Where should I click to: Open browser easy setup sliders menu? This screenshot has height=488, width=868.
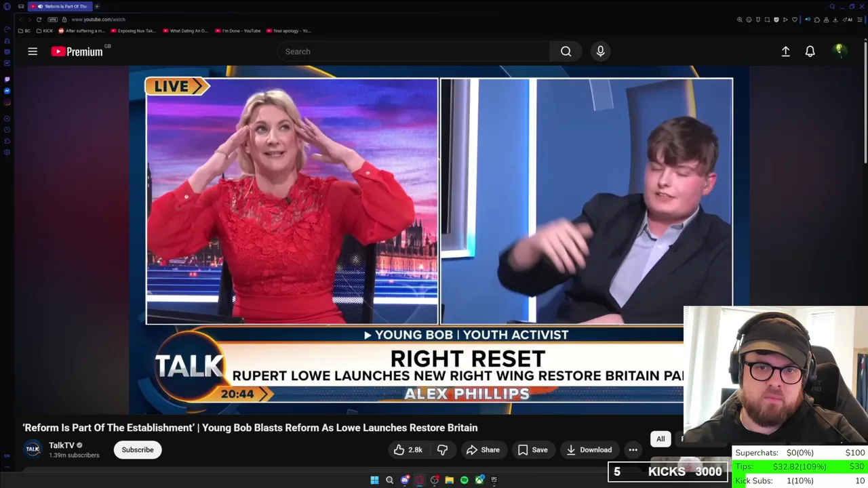860,20
